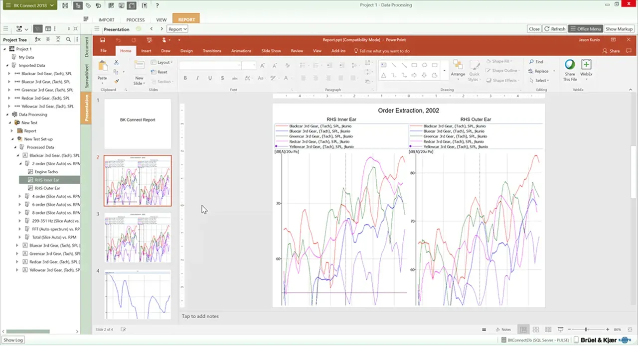Switch to the PROCESS ribbon tab
Viewport: 638px width, 364px height.
[x=135, y=20]
